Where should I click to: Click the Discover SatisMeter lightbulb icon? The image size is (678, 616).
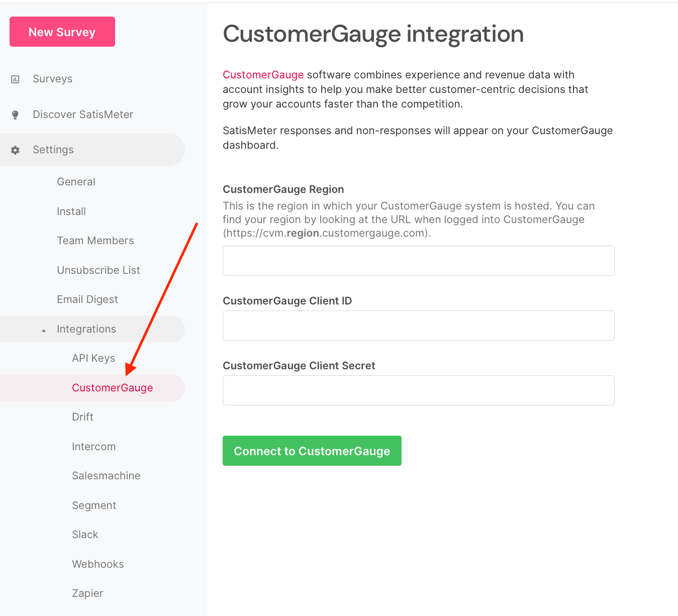pyautogui.click(x=16, y=115)
